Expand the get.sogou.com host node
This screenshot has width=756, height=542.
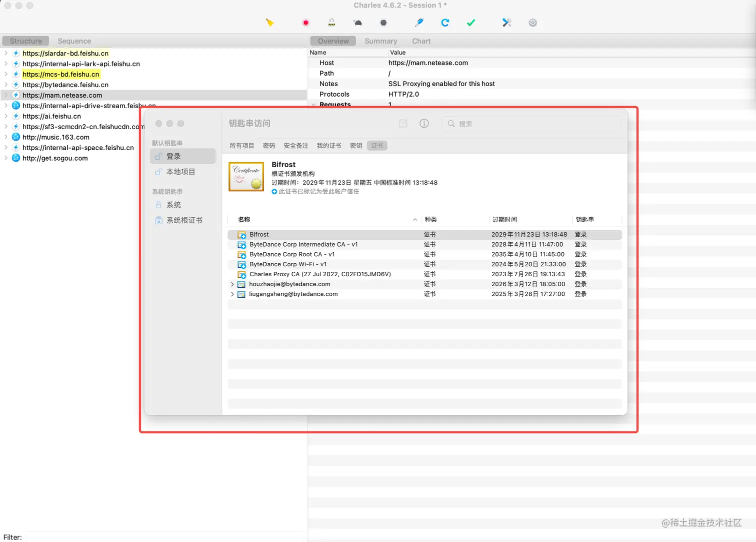pos(5,158)
